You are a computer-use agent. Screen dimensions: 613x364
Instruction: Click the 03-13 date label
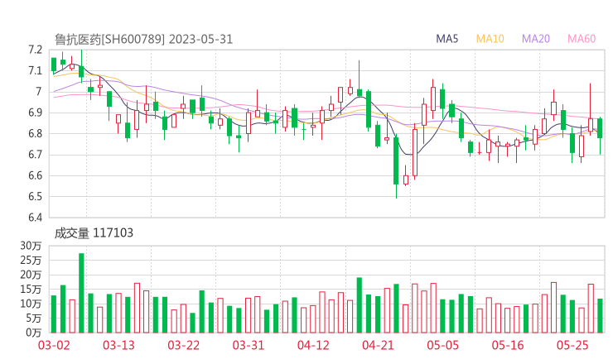(x=118, y=345)
